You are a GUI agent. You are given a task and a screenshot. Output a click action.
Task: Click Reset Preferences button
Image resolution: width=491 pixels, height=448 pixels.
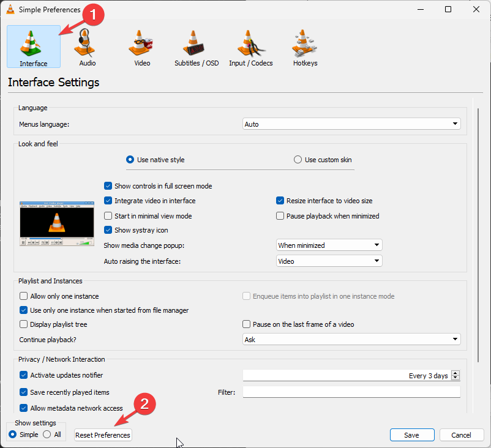(x=103, y=435)
